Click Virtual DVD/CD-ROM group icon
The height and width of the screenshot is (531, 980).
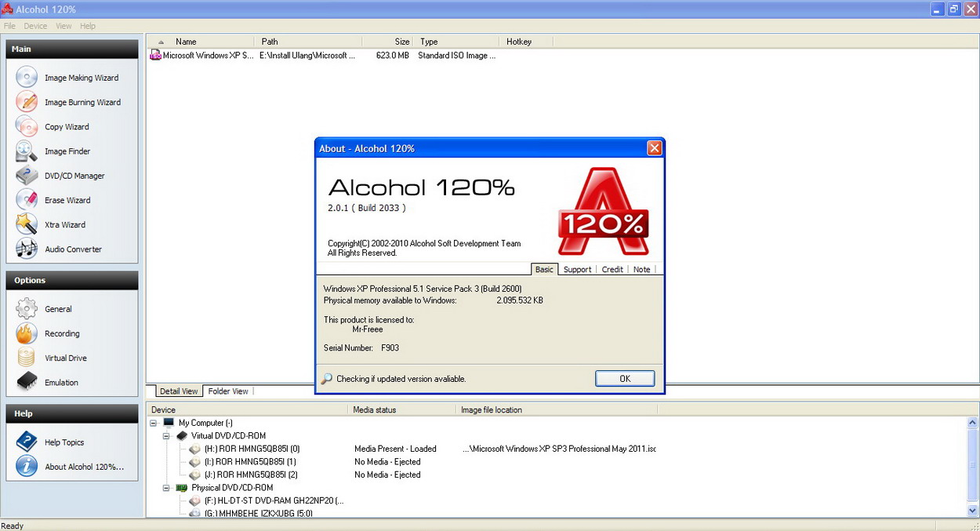182,436
